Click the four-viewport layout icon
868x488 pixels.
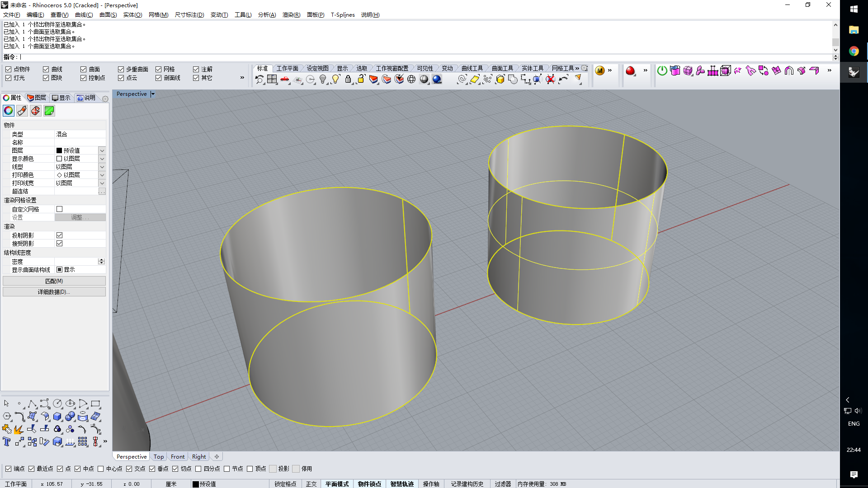272,80
